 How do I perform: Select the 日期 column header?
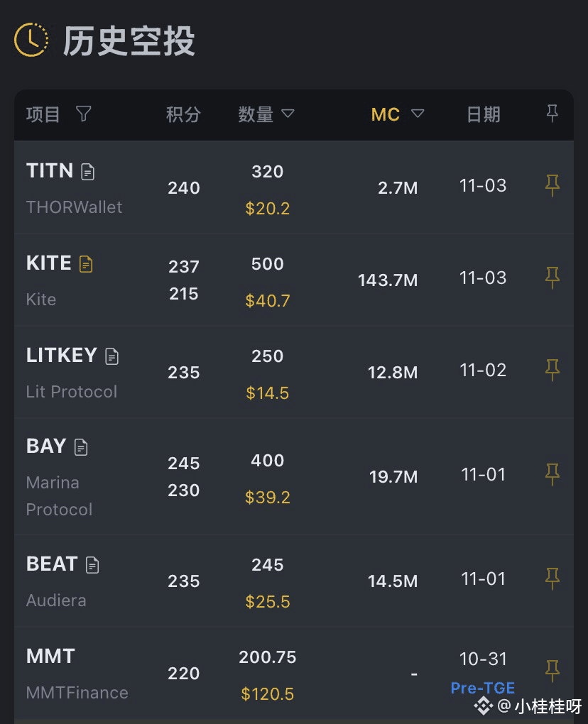pos(483,114)
